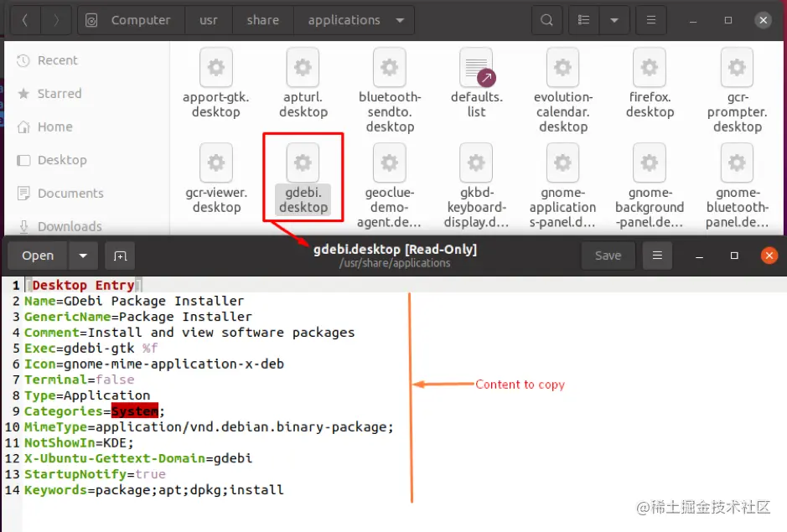Click the StartupNotify=true line

(x=95, y=474)
